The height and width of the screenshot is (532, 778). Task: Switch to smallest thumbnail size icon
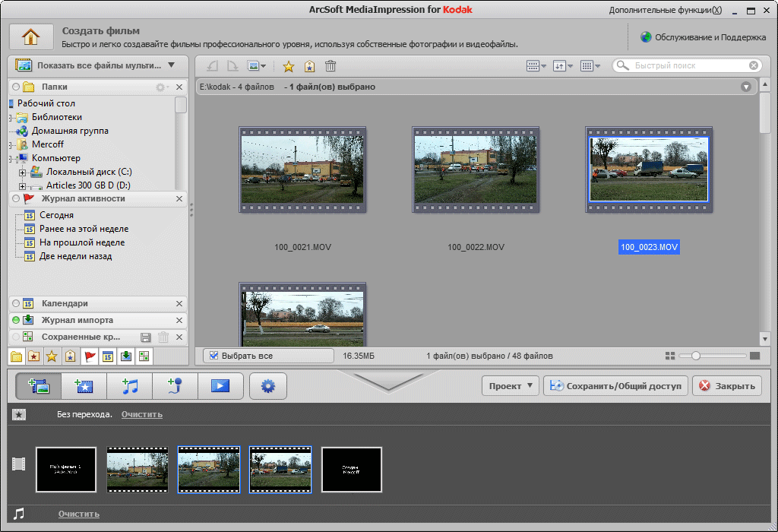(x=670, y=356)
